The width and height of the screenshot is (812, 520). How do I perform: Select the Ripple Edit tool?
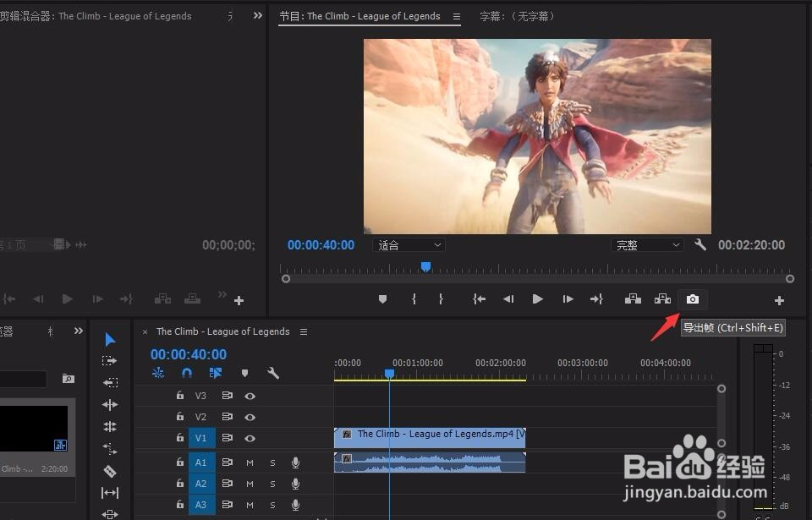[110, 404]
